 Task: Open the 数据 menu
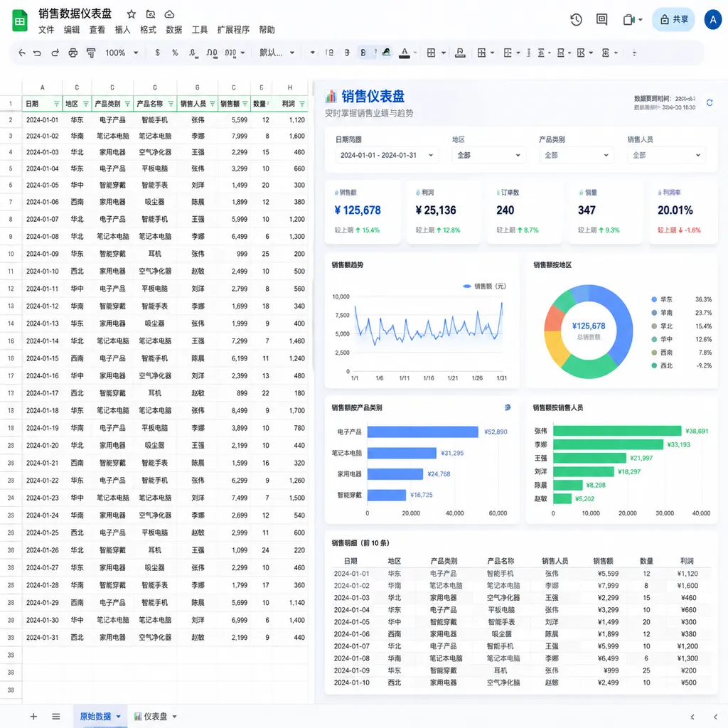click(173, 30)
